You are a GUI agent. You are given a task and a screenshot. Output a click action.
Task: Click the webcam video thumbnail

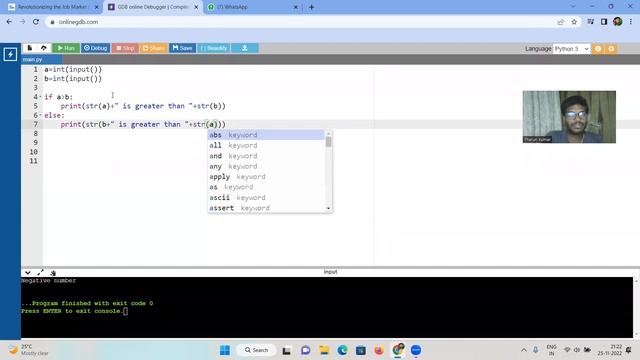[x=569, y=117]
